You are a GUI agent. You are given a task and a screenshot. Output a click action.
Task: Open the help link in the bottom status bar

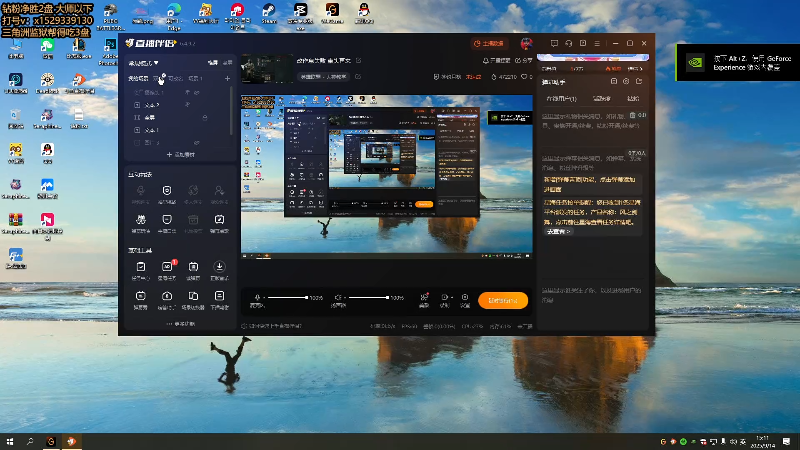tap(272, 326)
